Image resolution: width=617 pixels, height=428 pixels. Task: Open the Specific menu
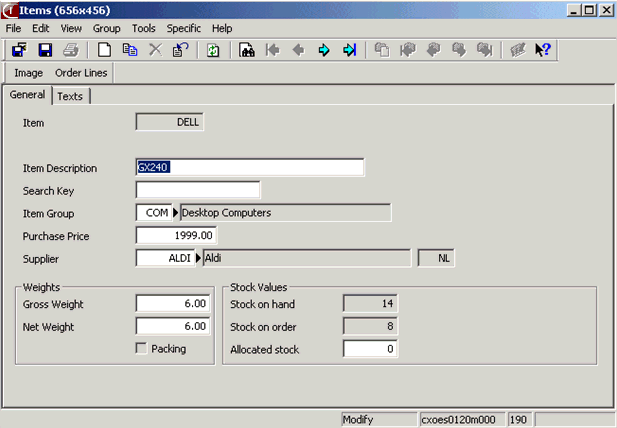pos(183,29)
